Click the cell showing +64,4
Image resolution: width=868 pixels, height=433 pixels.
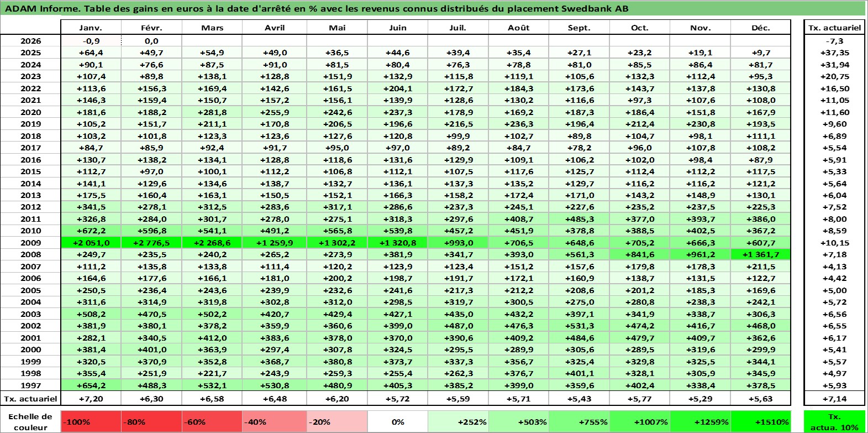(91, 53)
